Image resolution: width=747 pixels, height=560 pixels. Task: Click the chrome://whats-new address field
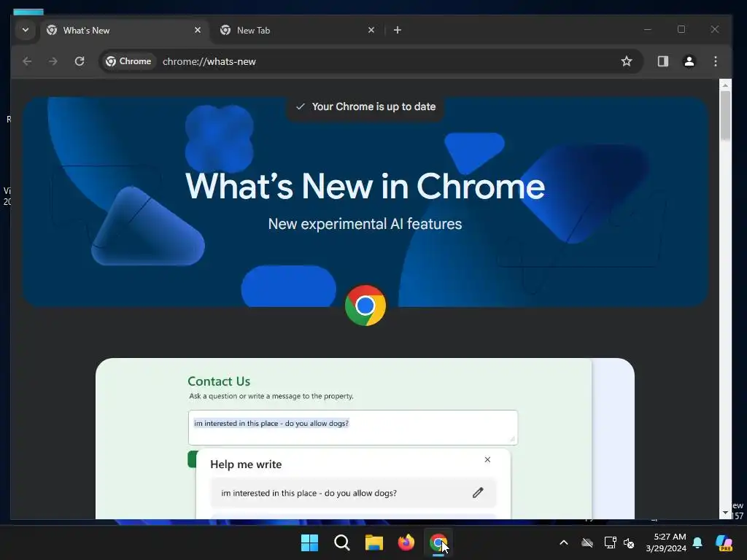[371, 61]
